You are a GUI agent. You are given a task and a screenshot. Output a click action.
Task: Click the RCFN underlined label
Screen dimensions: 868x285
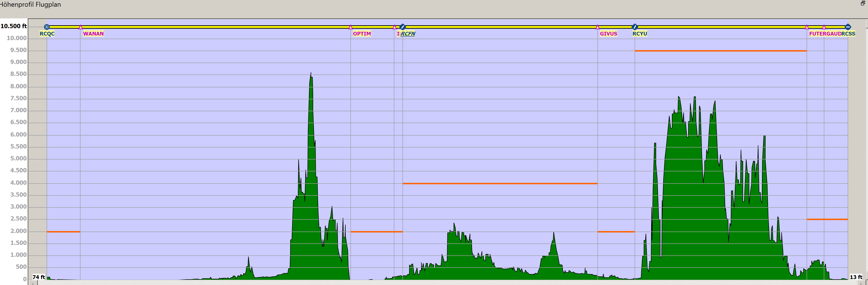(x=408, y=34)
